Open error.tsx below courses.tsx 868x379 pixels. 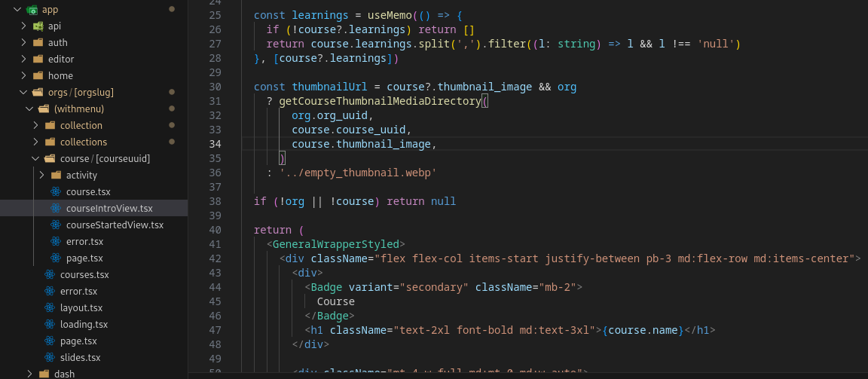pyautogui.click(x=78, y=292)
